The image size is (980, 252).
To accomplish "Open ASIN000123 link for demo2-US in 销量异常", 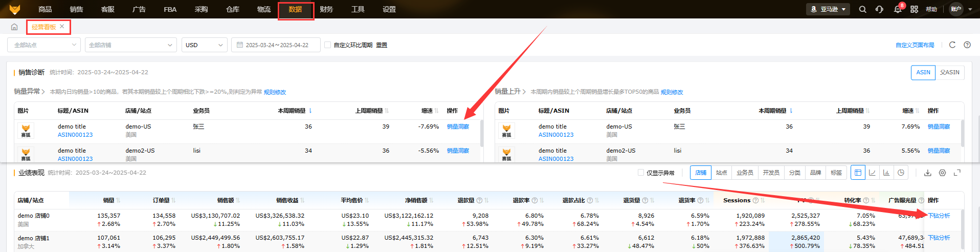I will [75, 159].
